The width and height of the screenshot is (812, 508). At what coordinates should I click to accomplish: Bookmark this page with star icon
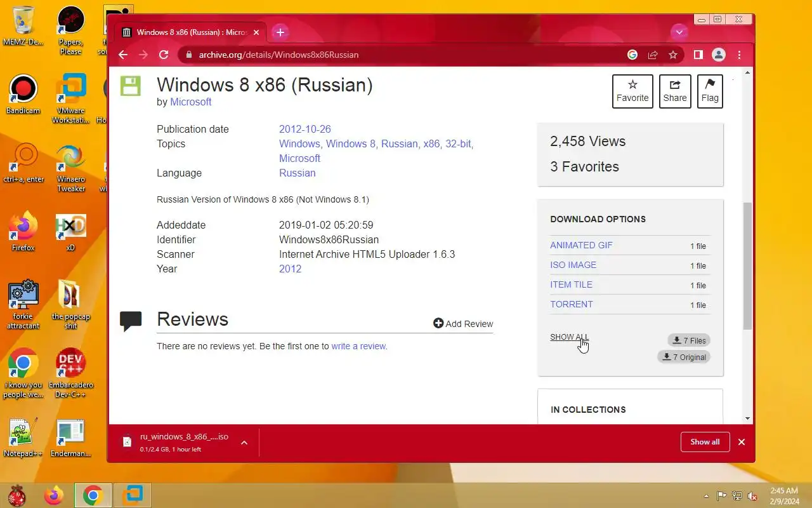[x=673, y=55]
